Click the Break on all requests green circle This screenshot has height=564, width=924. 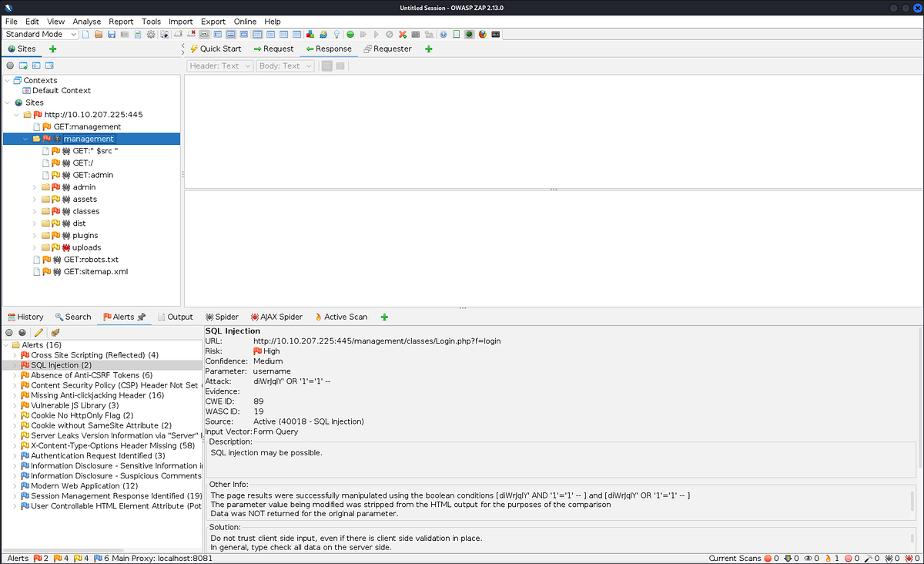pos(350,35)
